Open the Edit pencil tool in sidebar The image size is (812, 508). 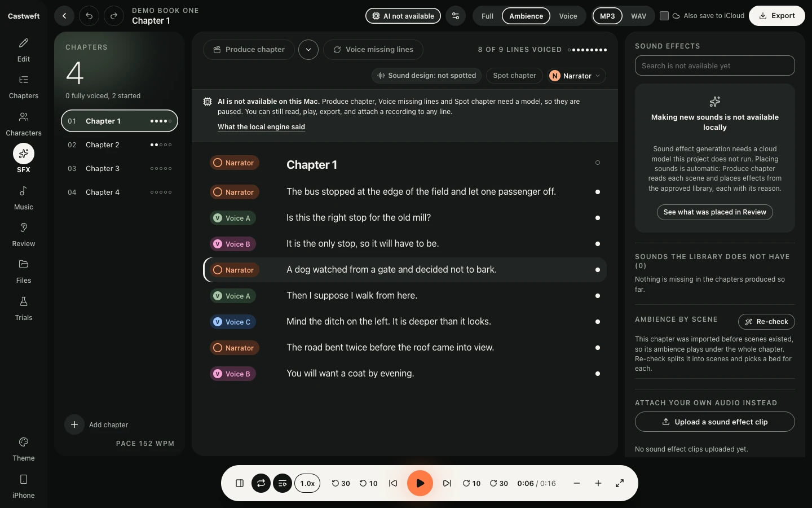(24, 50)
